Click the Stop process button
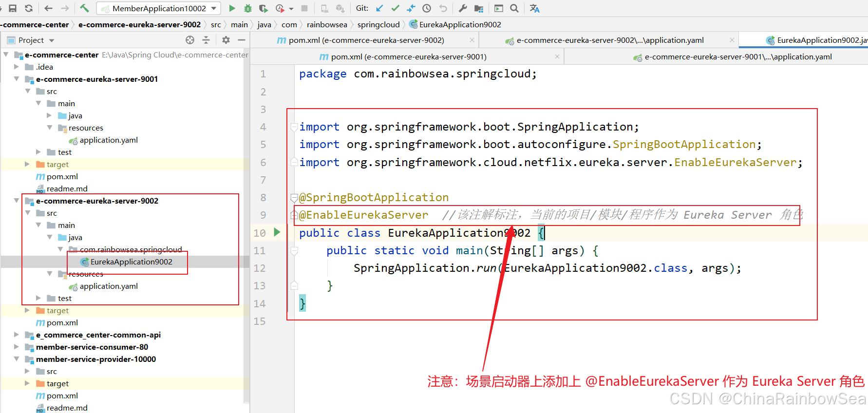Image resolution: width=868 pixels, height=413 pixels. (304, 8)
